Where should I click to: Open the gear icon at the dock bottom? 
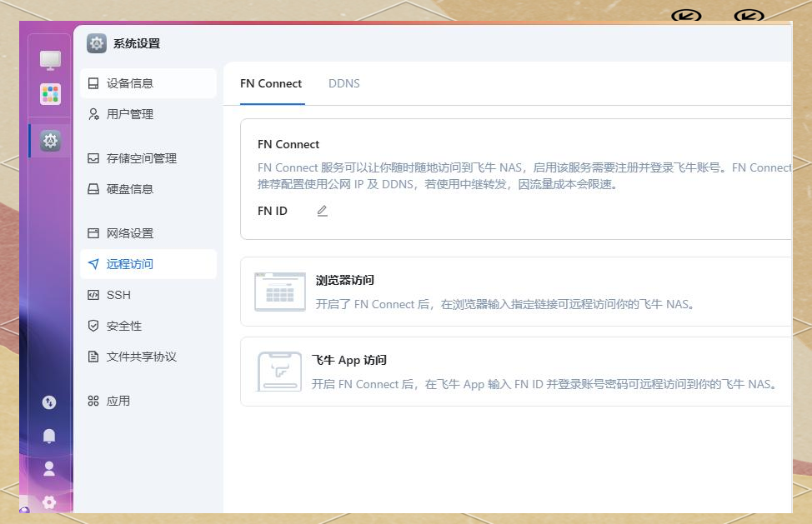(48, 502)
